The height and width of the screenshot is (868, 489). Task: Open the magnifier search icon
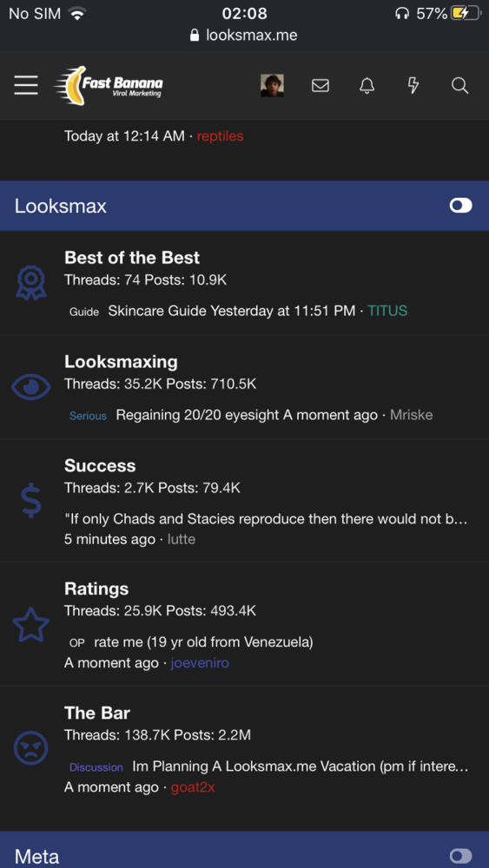[459, 85]
